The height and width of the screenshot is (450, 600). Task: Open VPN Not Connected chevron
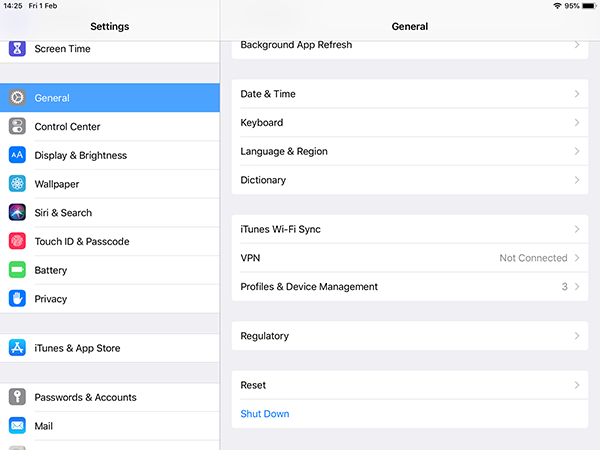click(577, 258)
